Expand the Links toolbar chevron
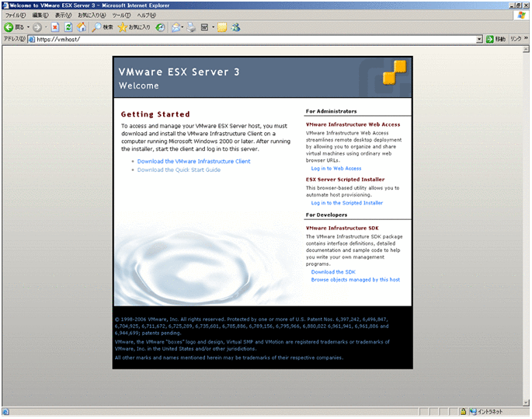This screenshot has height=419, width=532. [526, 38]
